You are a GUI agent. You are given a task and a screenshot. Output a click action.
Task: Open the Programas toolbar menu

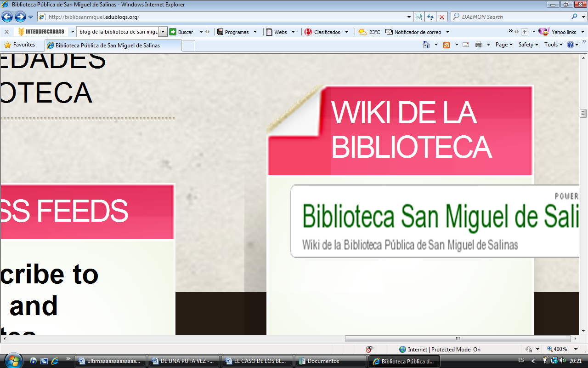[236, 32]
